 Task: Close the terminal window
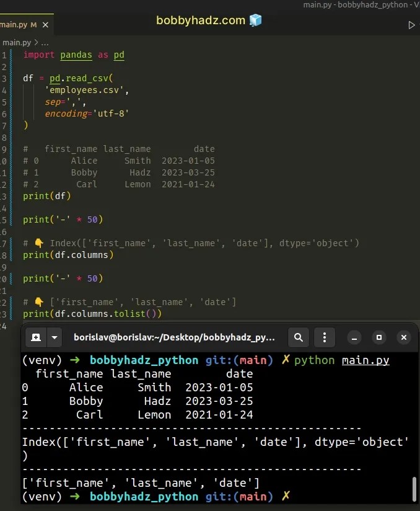[404, 337]
